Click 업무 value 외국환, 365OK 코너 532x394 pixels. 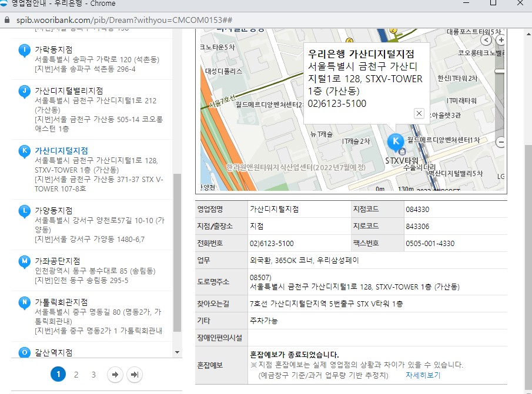point(304,260)
